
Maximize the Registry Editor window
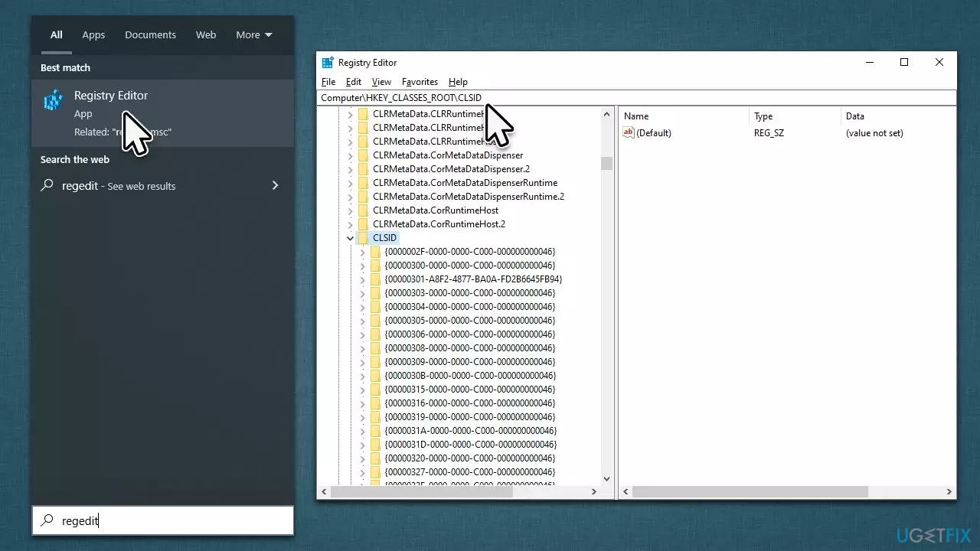point(904,63)
